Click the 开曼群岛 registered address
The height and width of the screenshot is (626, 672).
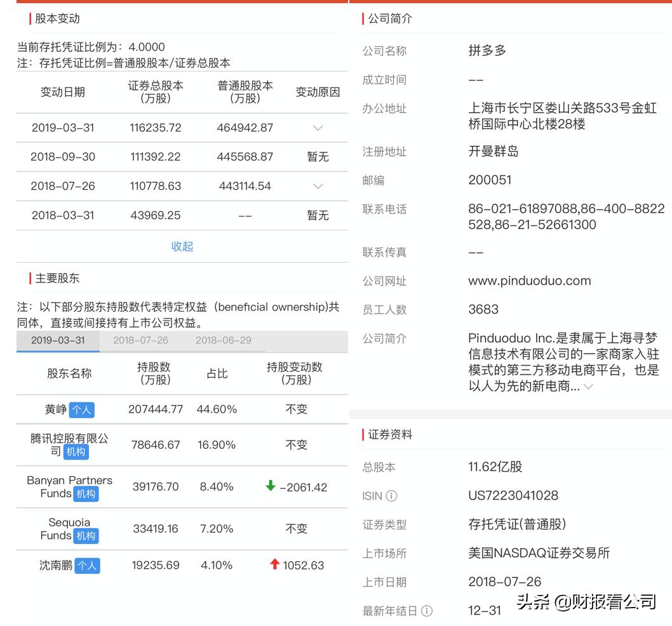[494, 151]
